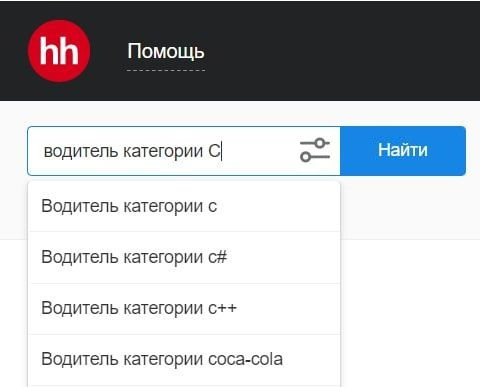Viewport: 480px width, 387px height.
Task: Open search settings icon beside Найти
Action: point(315,150)
